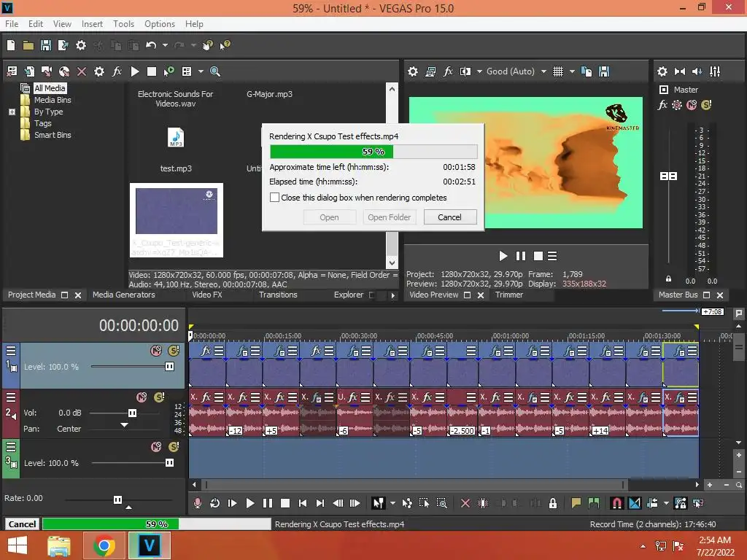Open Chrome from the taskbar
Image resolution: width=747 pixels, height=560 pixels.
104,545
